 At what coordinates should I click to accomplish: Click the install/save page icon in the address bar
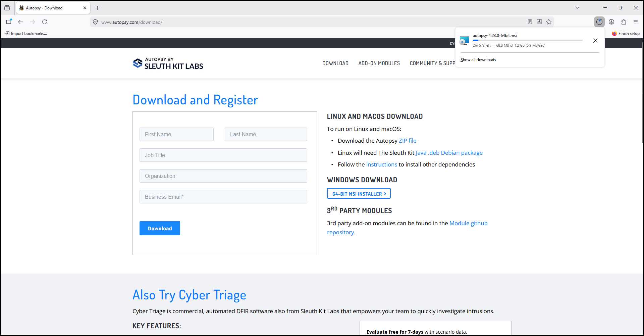[539, 22]
